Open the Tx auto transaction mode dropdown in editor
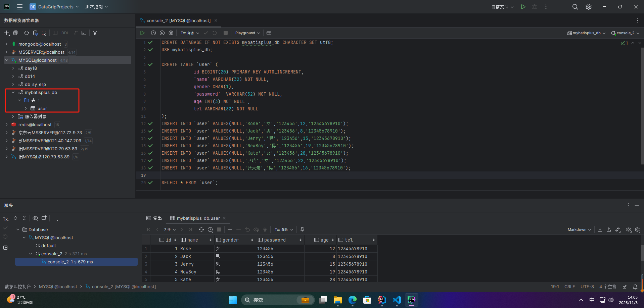 [190, 33]
